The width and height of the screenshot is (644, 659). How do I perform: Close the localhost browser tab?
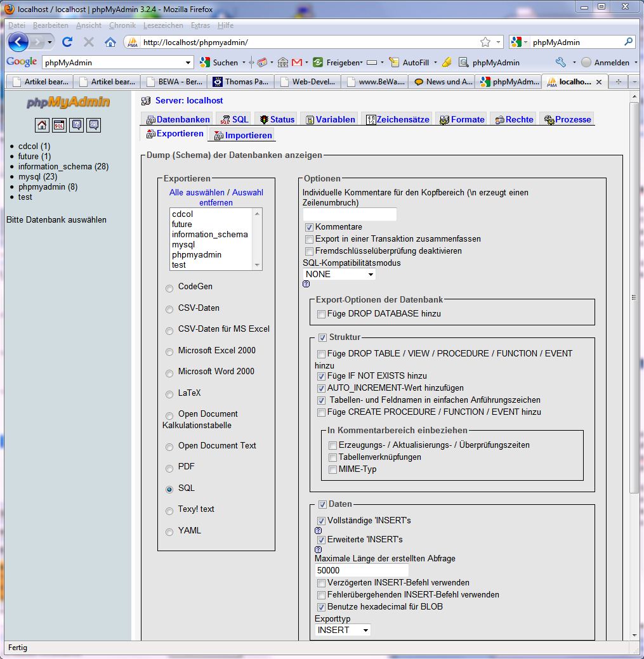pyautogui.click(x=599, y=82)
